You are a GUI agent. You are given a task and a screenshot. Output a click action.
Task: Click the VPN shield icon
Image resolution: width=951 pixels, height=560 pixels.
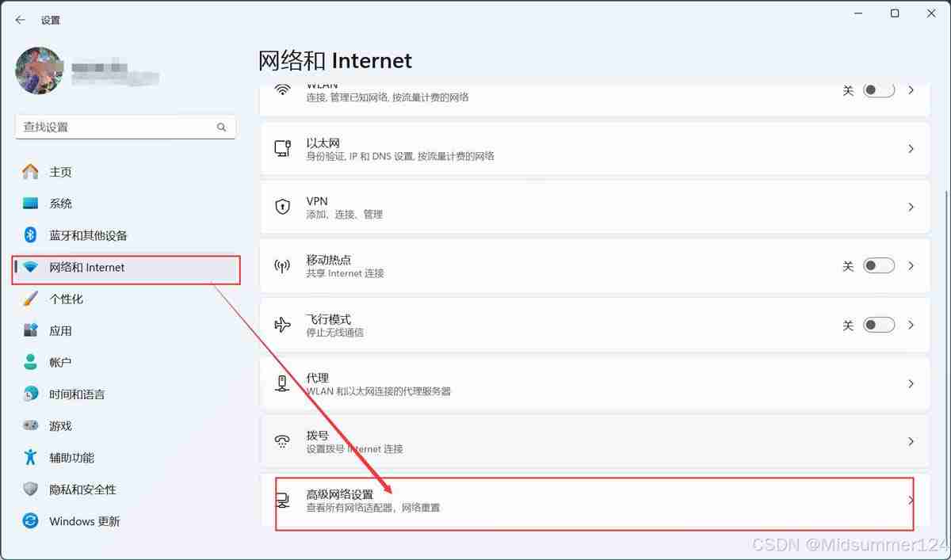point(282,207)
